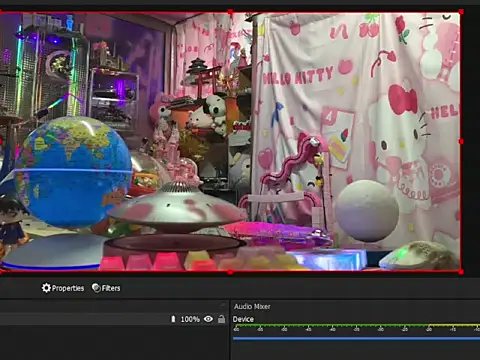
Task: Click the 100% battery level label
Action: tap(190, 319)
